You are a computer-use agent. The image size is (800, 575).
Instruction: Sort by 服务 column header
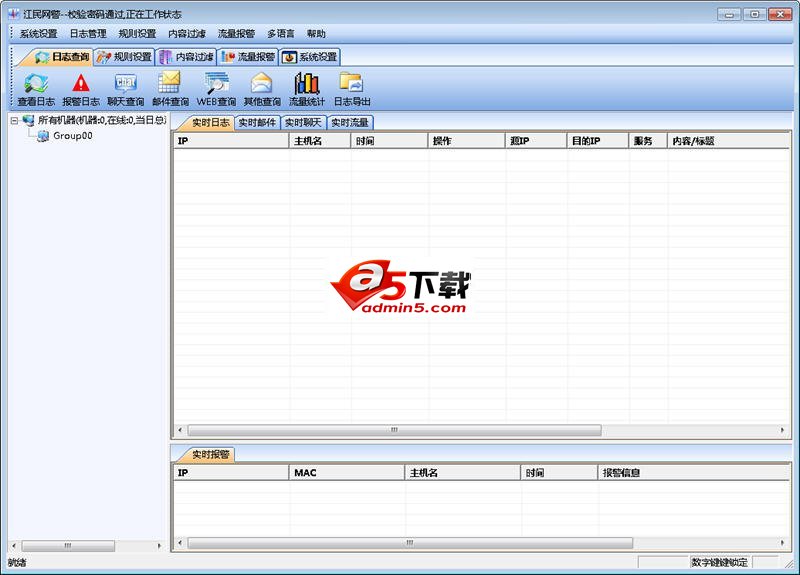pyautogui.click(x=648, y=141)
